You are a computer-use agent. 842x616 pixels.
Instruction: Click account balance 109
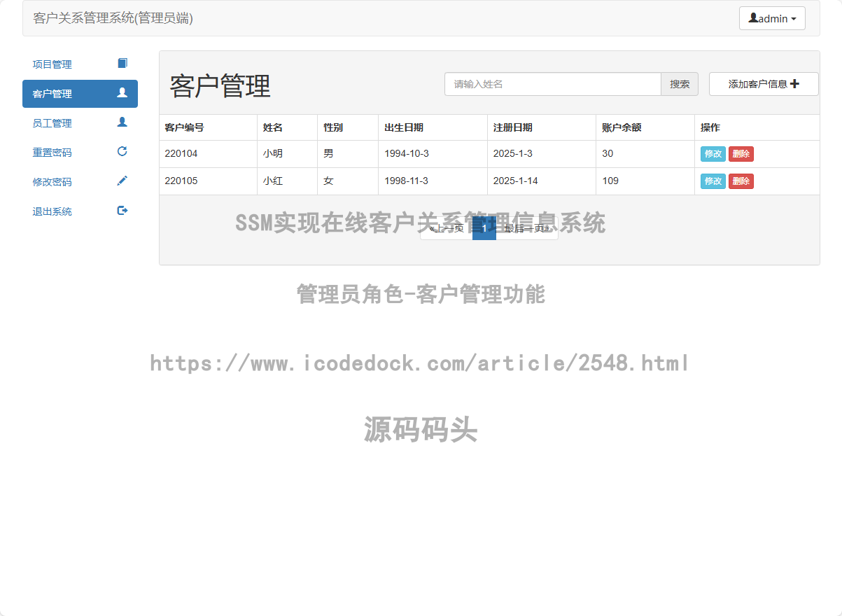point(610,181)
